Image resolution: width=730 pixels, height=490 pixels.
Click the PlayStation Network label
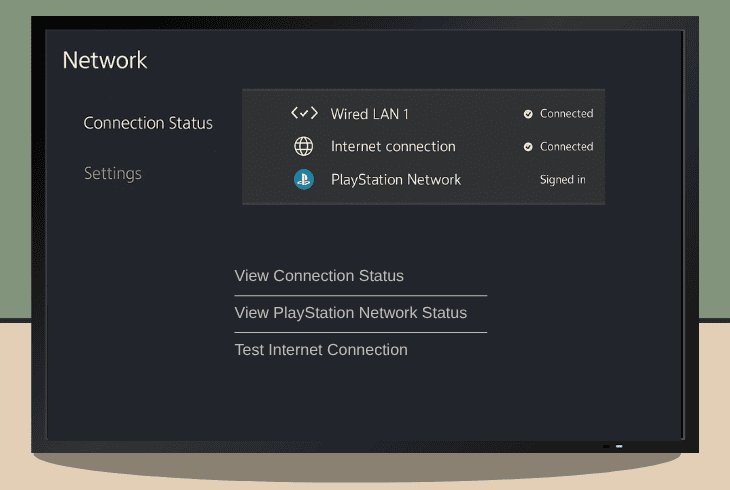396,180
